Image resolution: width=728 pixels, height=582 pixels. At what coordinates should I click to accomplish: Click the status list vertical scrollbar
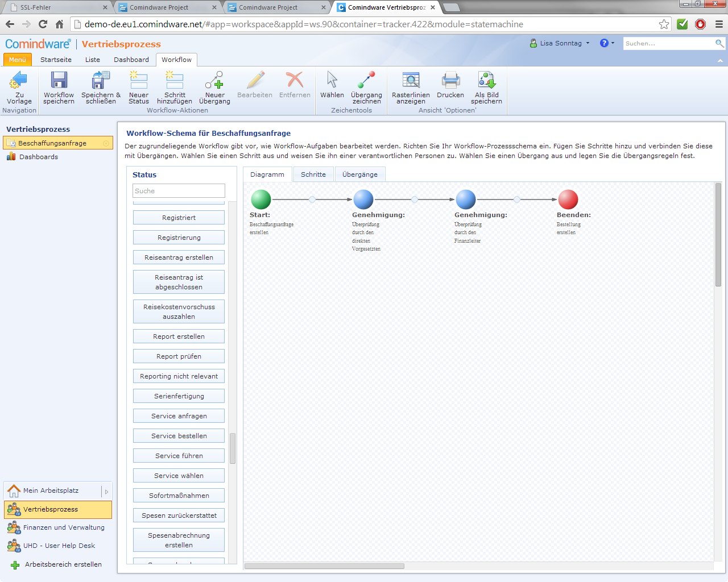(233, 448)
